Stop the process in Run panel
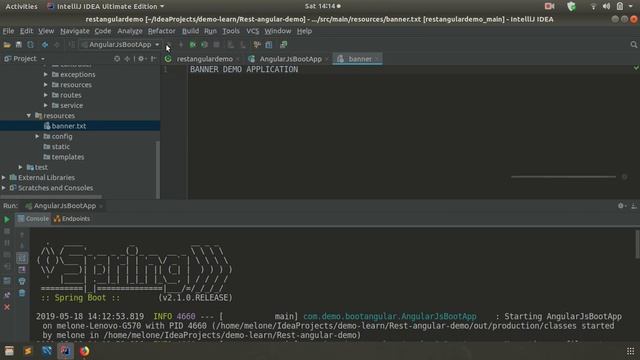640x360 pixels. pyautogui.click(x=7, y=231)
